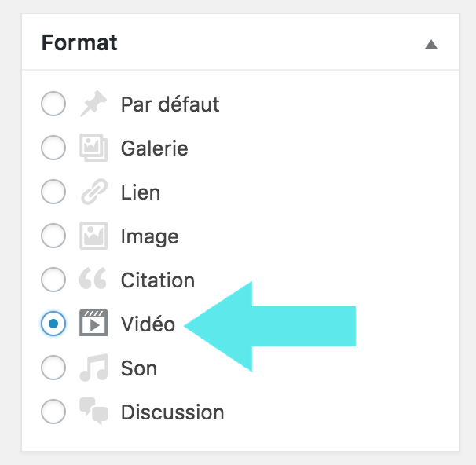476x465 pixels.
Task: Select the Par défaut radio button
Action: [53, 104]
